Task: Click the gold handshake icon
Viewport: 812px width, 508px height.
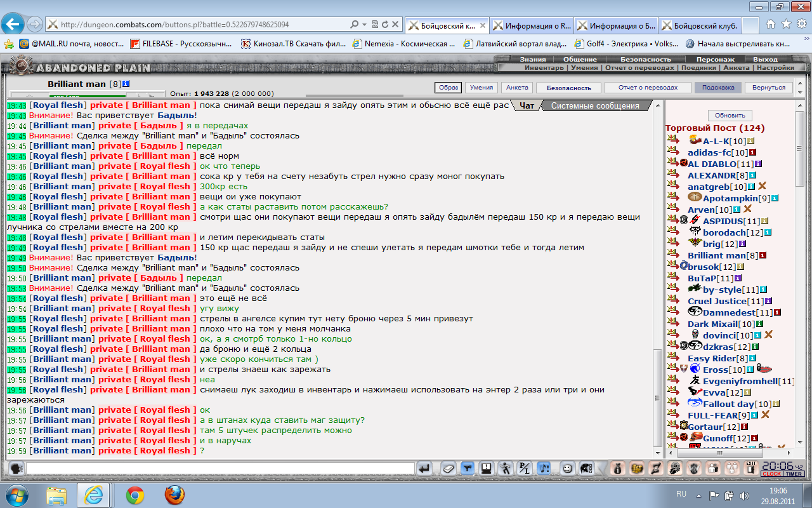Action: click(x=637, y=469)
